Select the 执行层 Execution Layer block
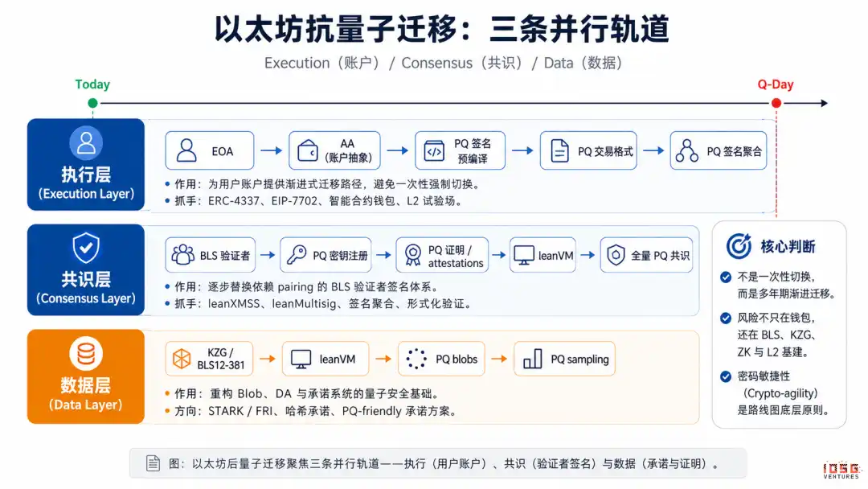 pos(86,165)
